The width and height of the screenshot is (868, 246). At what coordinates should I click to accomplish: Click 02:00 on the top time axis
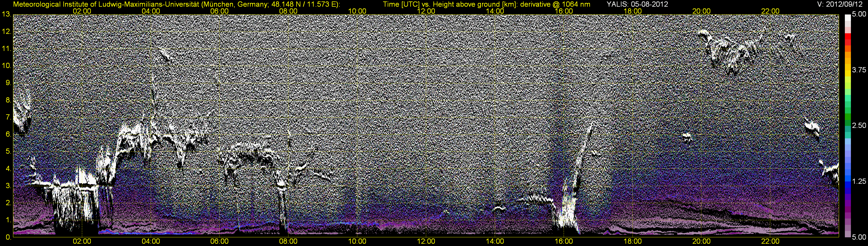pos(82,11)
